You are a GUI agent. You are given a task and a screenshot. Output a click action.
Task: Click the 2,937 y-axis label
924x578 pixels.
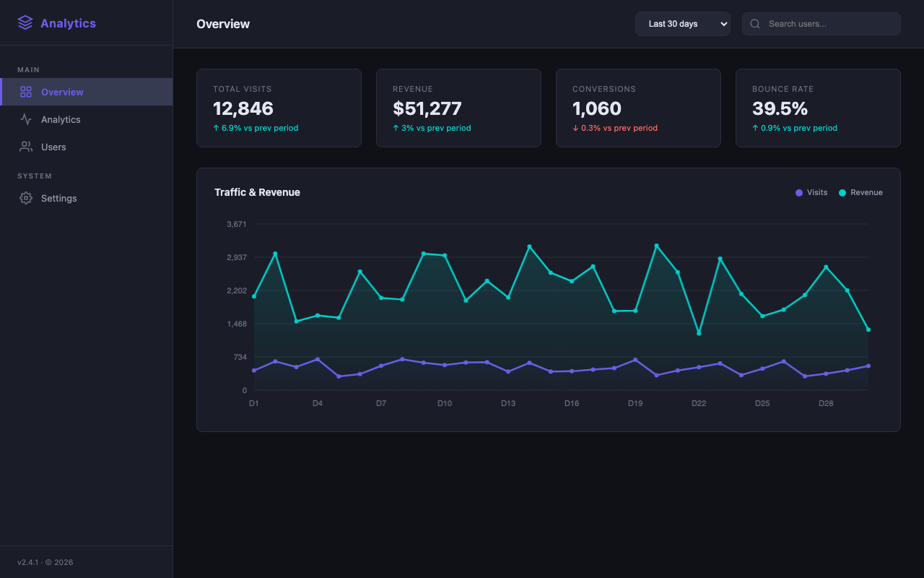[x=237, y=257]
